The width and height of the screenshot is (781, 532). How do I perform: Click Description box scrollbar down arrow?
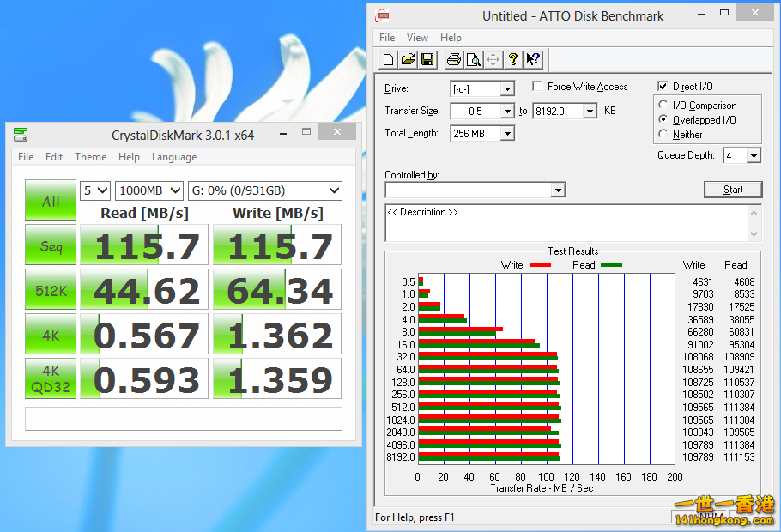pyautogui.click(x=754, y=233)
